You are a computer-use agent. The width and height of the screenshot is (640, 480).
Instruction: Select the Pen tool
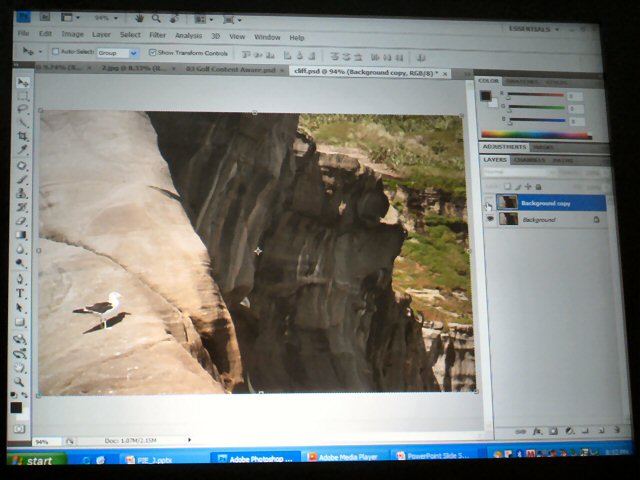point(20,280)
